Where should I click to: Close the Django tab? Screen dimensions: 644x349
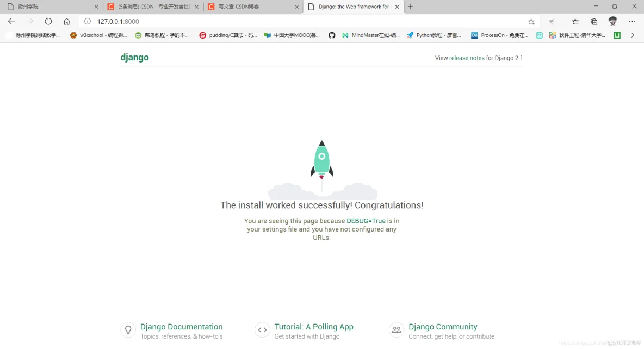pos(397,7)
